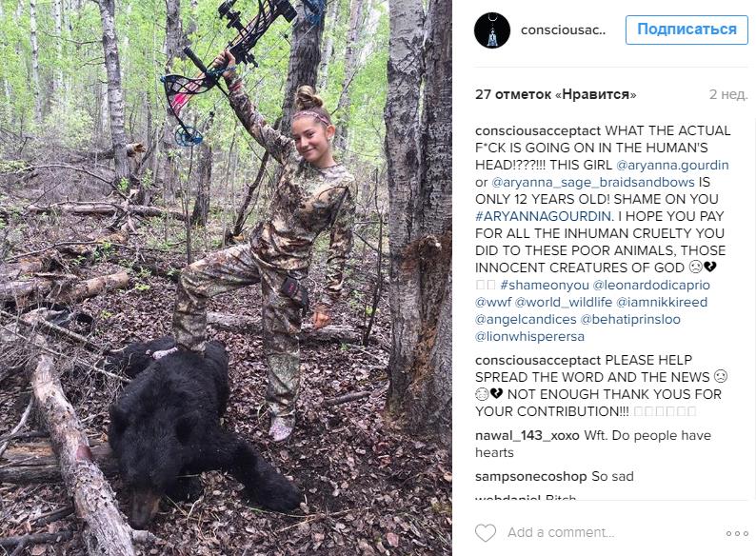The height and width of the screenshot is (556, 756).
Task: Open the @wwf mention link
Action: [x=493, y=303]
